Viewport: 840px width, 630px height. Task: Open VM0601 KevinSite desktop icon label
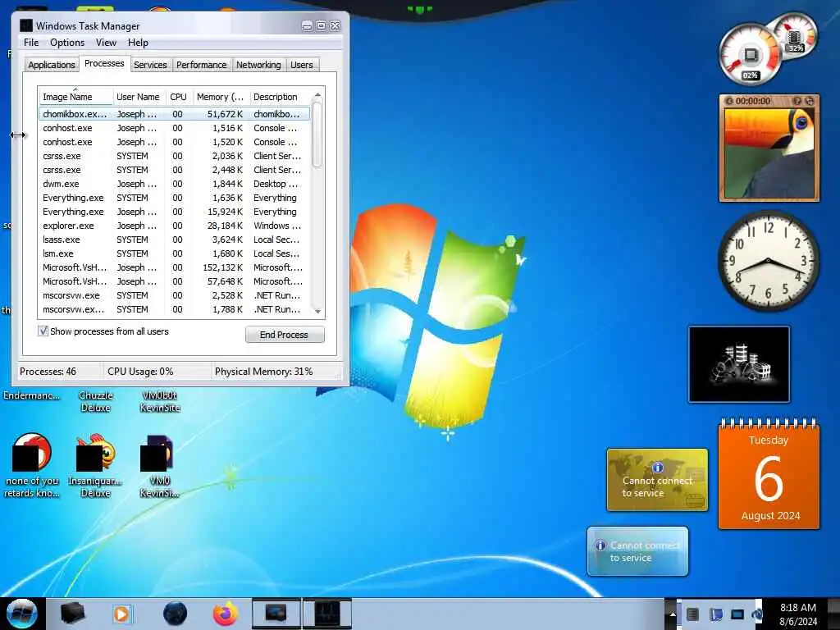(x=160, y=401)
